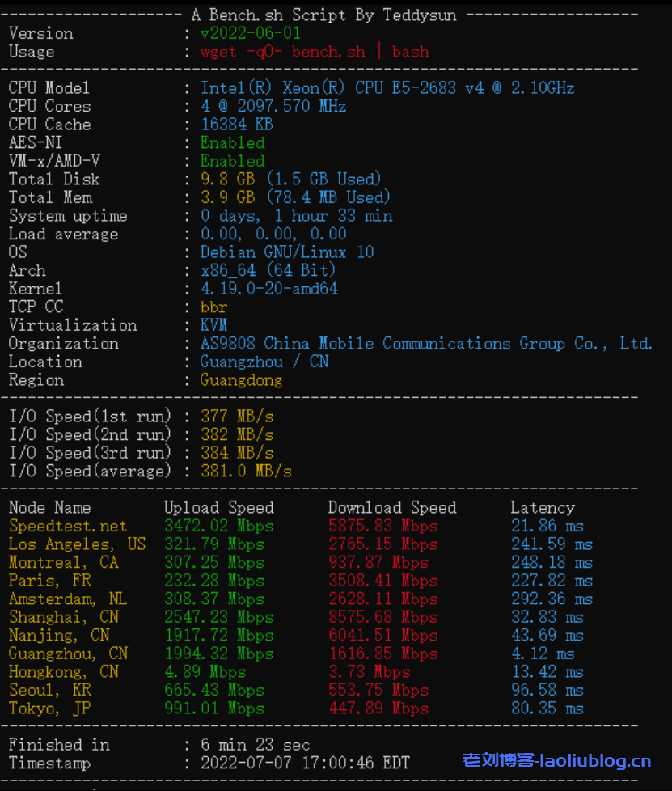The height and width of the screenshot is (791, 672).
Task: Click the Node Name column header
Action: [x=50, y=508]
